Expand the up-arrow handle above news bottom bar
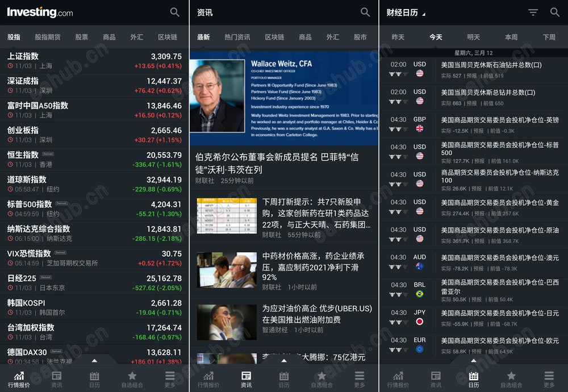This screenshot has width=568, height=392. pyautogui.click(x=284, y=361)
